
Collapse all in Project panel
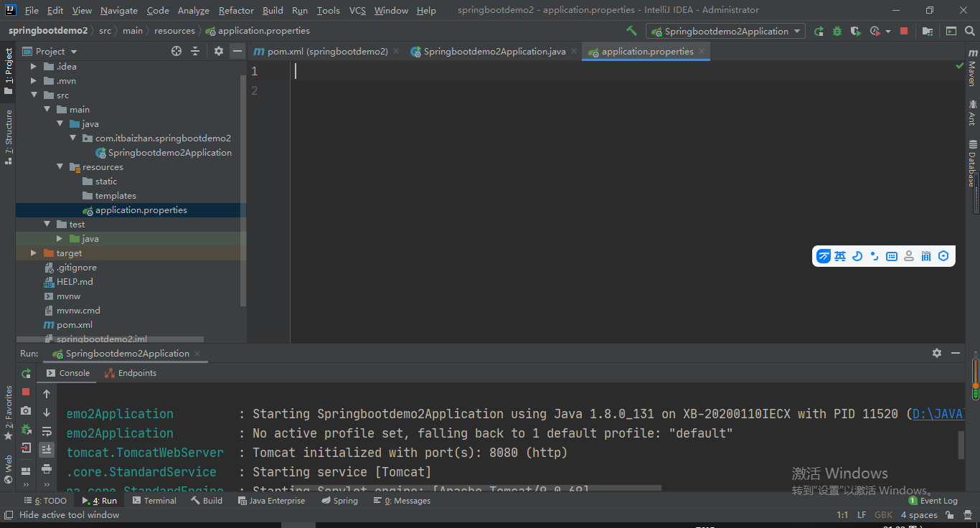pos(195,51)
